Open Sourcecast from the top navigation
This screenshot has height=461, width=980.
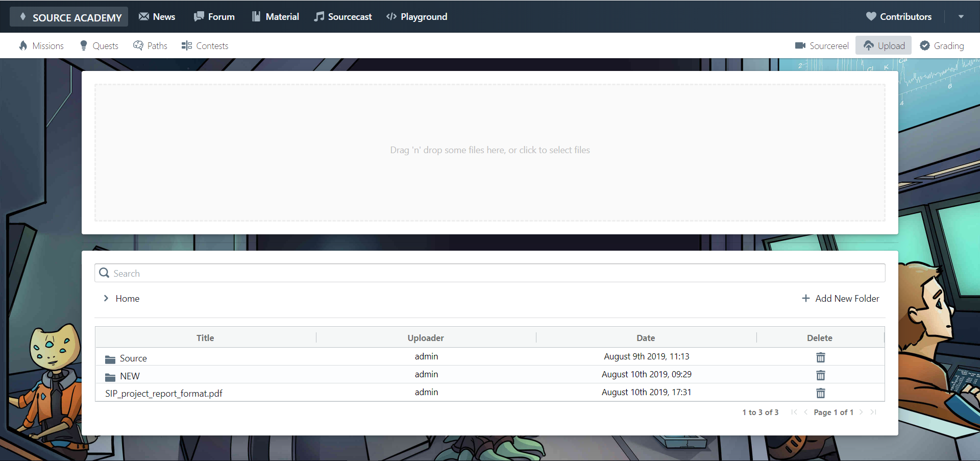pyautogui.click(x=343, y=17)
